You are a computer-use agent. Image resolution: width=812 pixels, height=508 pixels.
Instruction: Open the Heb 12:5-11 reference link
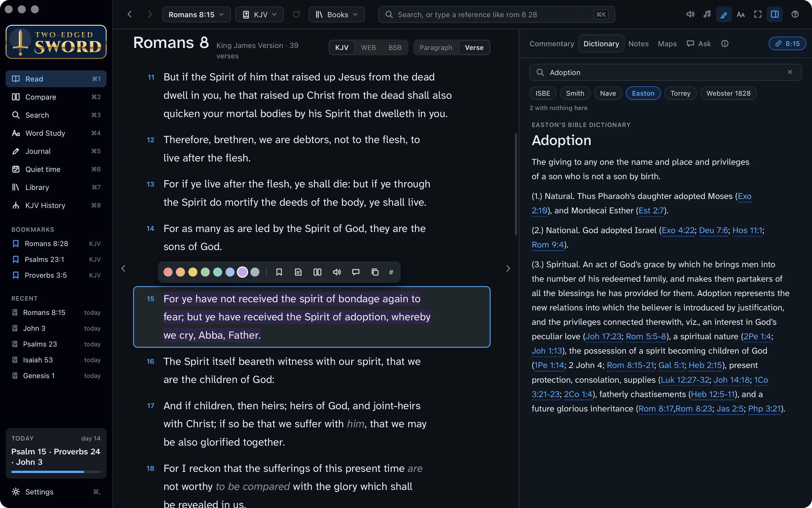(713, 395)
